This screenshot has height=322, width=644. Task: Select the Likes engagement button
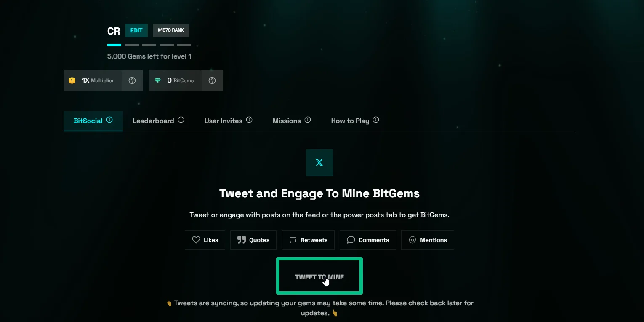205,240
